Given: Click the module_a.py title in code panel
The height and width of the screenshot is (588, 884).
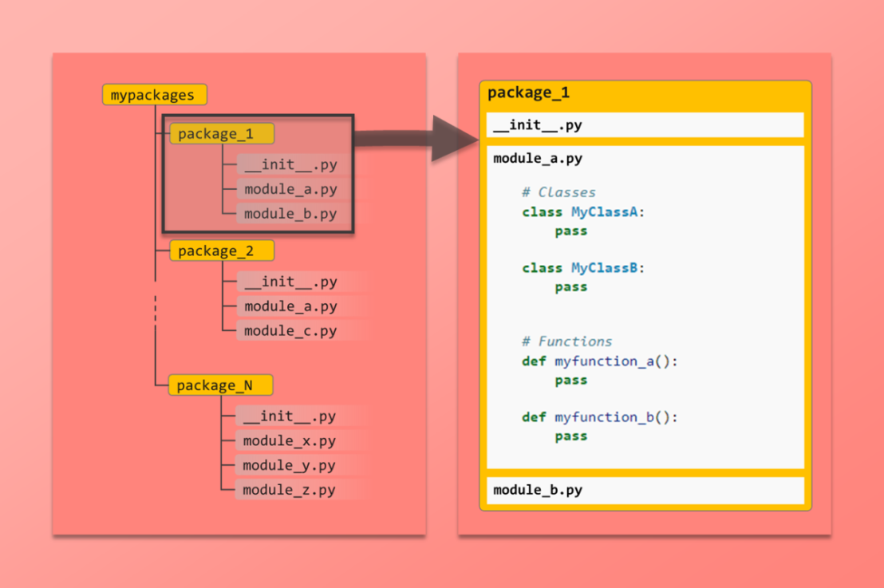Looking at the screenshot, I should [538, 158].
